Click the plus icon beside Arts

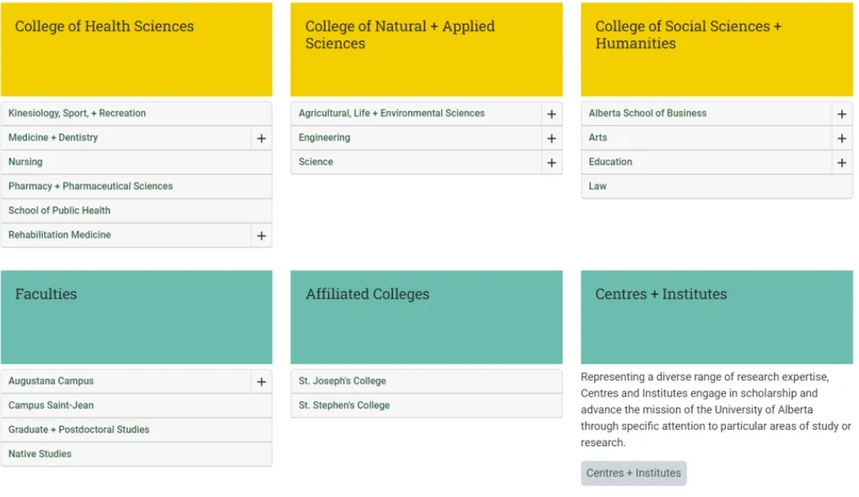(842, 138)
